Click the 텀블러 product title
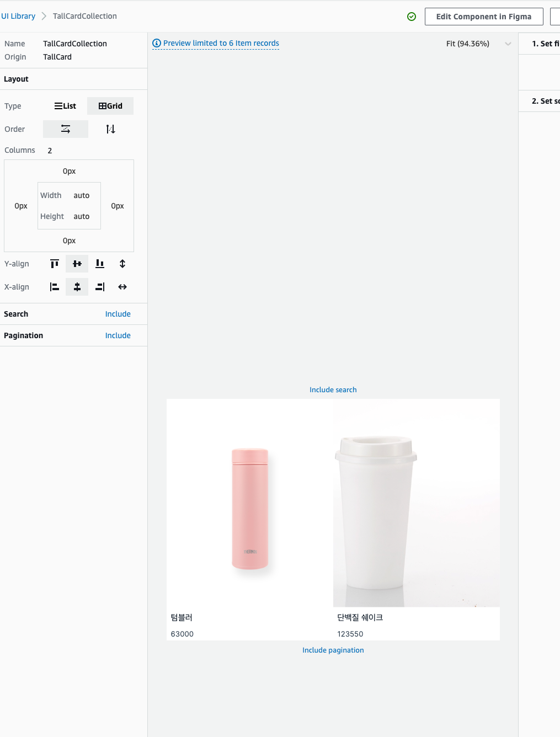This screenshot has height=737, width=560. [182, 617]
